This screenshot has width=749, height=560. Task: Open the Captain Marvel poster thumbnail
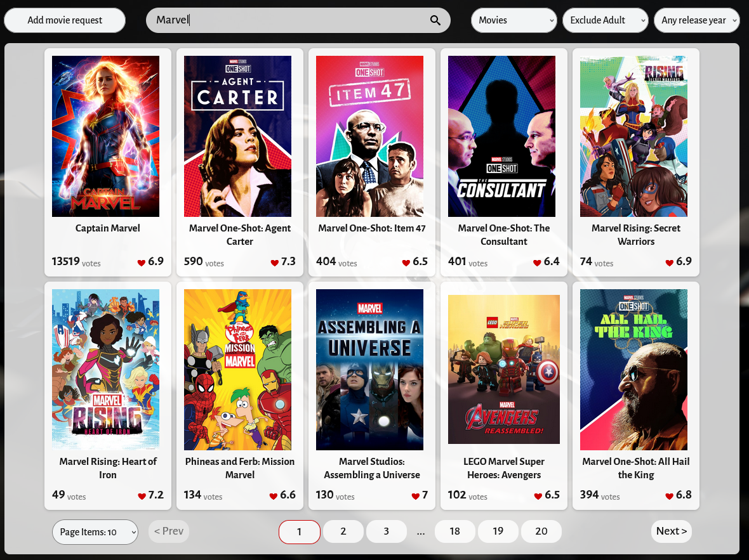(105, 136)
